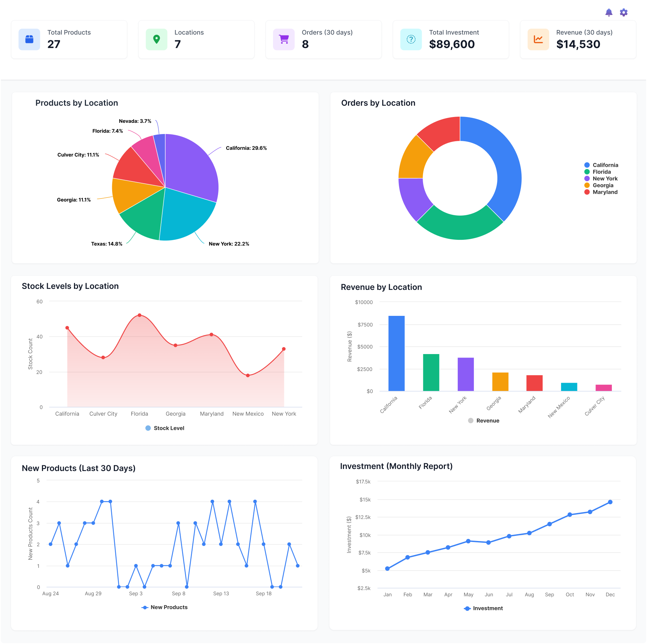Select the Florida legend entry in donut chart
This screenshot has height=644, width=647.
tap(601, 172)
